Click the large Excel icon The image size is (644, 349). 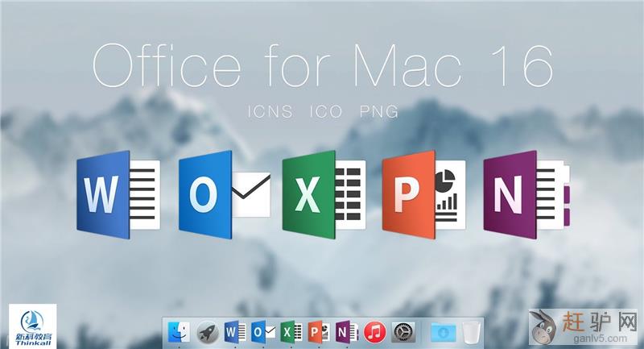click(324, 193)
